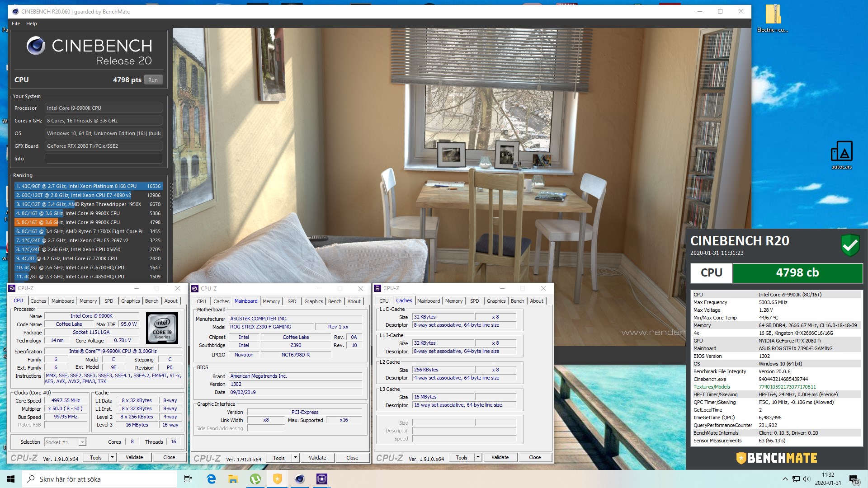Image resolution: width=868 pixels, height=488 pixels.
Task: Open Tools dropdown arrow in Mainboard CPU-Z
Action: click(295, 458)
